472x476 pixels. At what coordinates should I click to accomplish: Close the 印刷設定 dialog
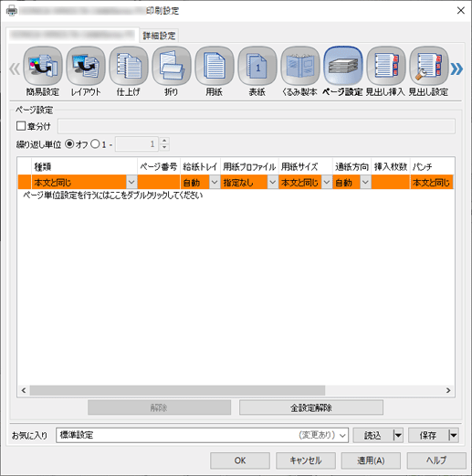(461, 11)
